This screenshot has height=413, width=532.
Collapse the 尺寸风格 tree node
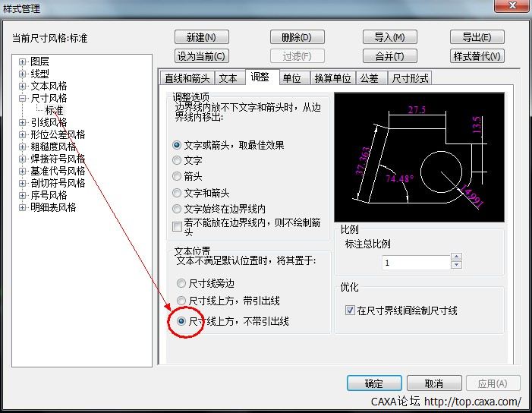23,99
